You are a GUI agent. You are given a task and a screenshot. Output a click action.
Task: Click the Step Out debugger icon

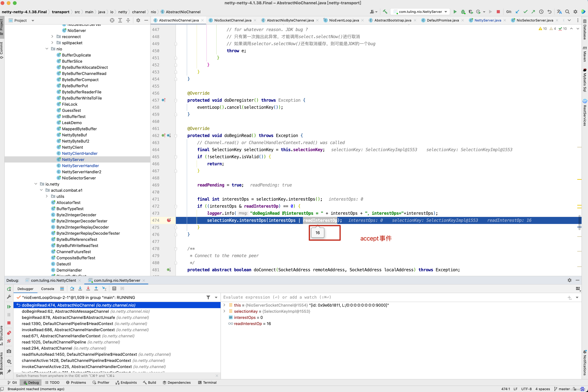[x=96, y=288]
